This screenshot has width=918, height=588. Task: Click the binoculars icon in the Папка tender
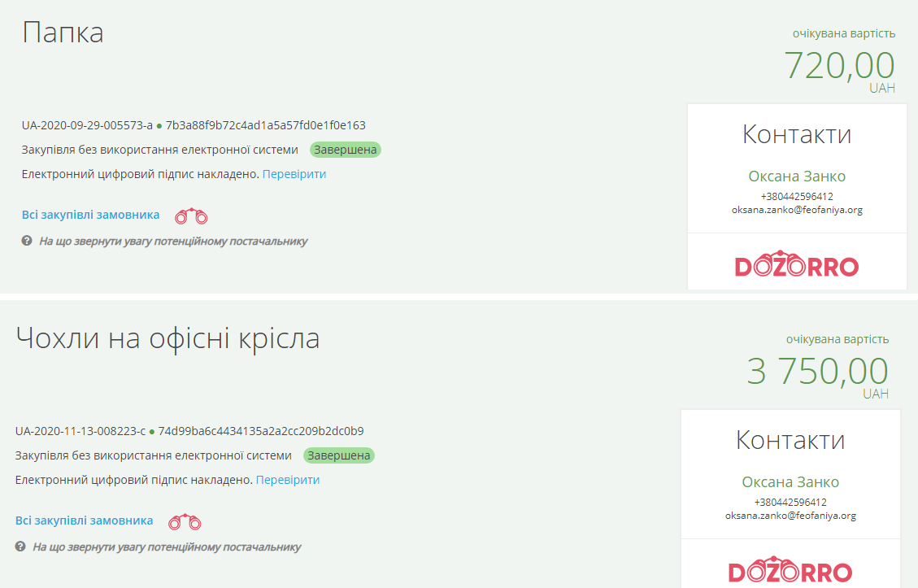click(x=192, y=216)
